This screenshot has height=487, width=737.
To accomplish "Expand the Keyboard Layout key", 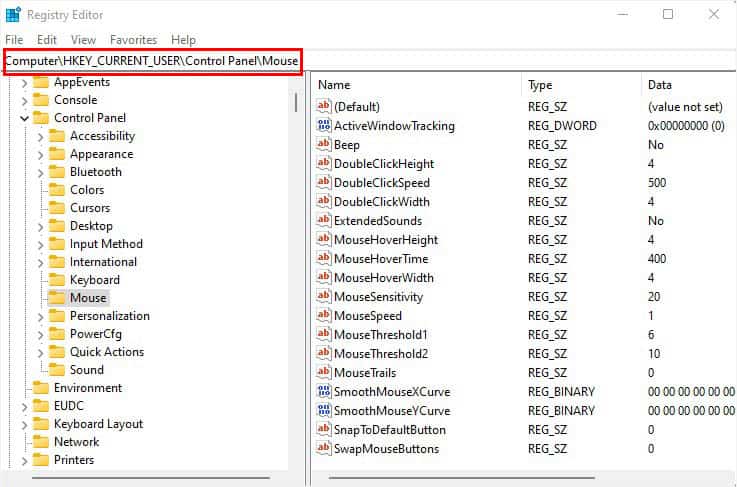I will (x=24, y=424).
